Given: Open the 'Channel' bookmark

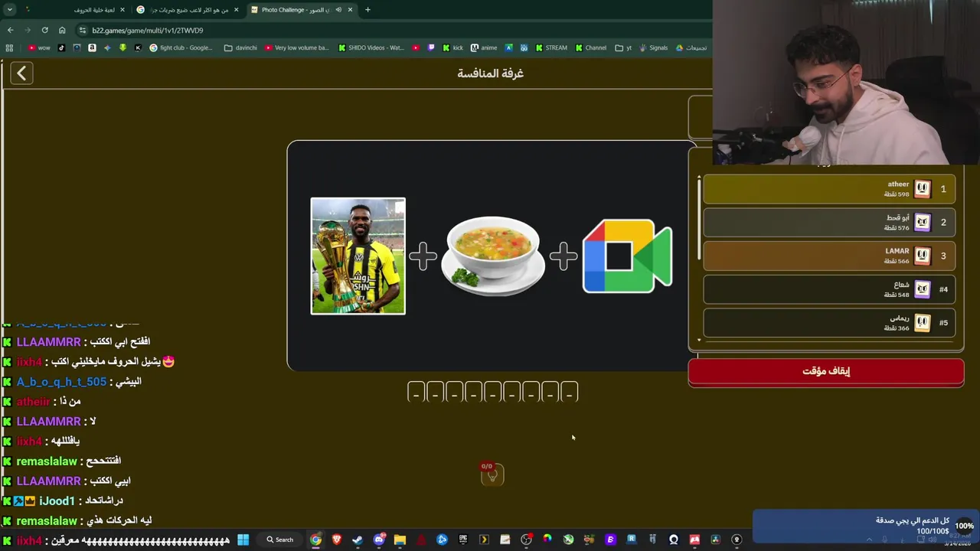Looking at the screenshot, I should tap(591, 47).
